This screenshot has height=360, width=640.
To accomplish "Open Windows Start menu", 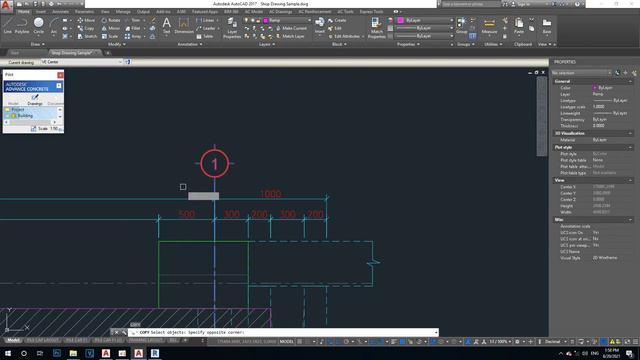I will click(x=7, y=353).
